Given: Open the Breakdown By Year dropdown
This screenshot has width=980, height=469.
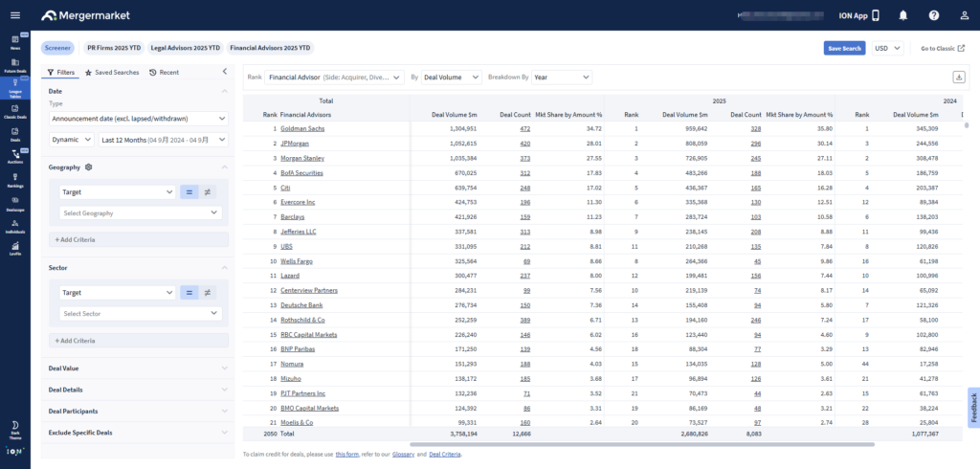Looking at the screenshot, I should pos(561,77).
